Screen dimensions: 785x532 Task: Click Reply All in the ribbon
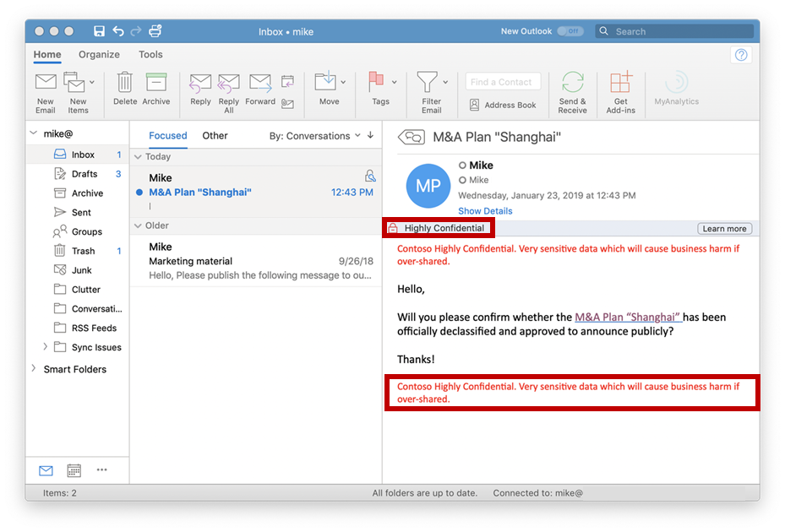(229, 93)
